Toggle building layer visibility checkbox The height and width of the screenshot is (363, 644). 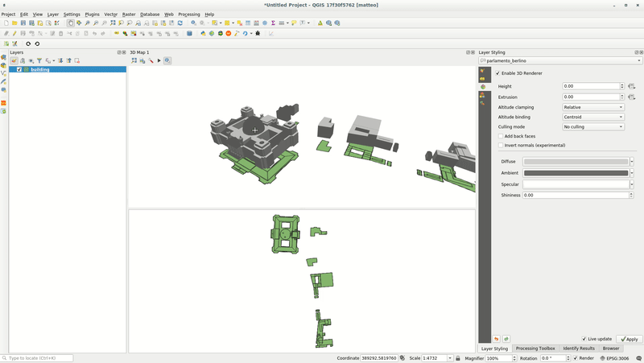point(19,69)
